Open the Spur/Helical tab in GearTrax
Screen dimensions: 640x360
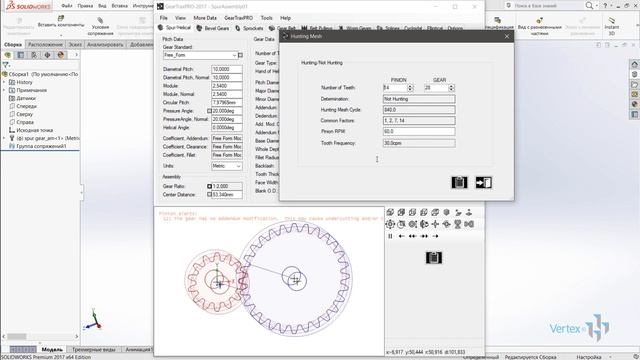click(x=175, y=28)
